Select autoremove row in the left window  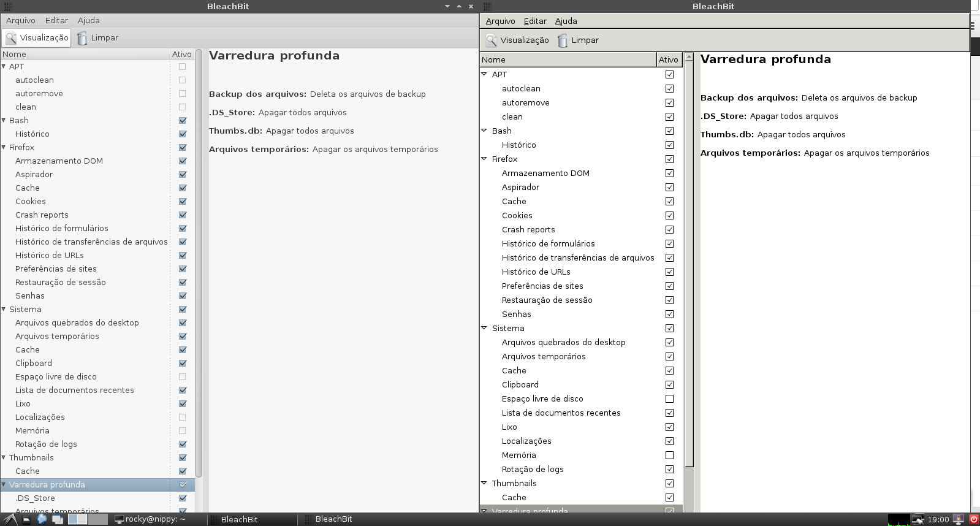tap(97, 93)
